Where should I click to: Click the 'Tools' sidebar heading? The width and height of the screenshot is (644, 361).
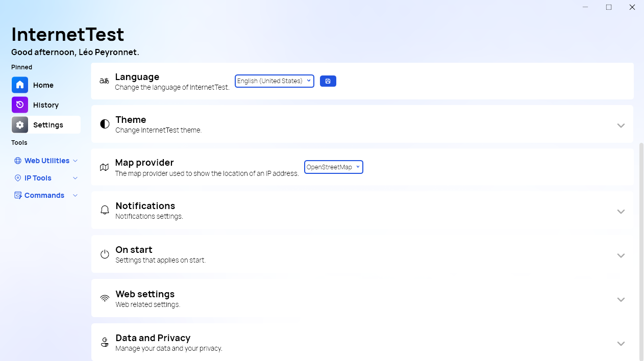point(19,142)
